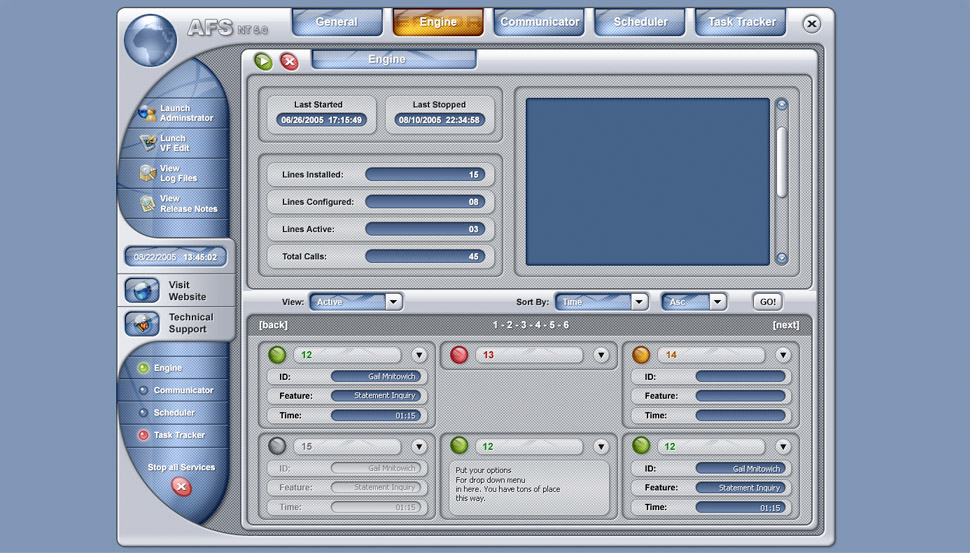
Task: Click the Technical Support icon
Action: pos(142,323)
